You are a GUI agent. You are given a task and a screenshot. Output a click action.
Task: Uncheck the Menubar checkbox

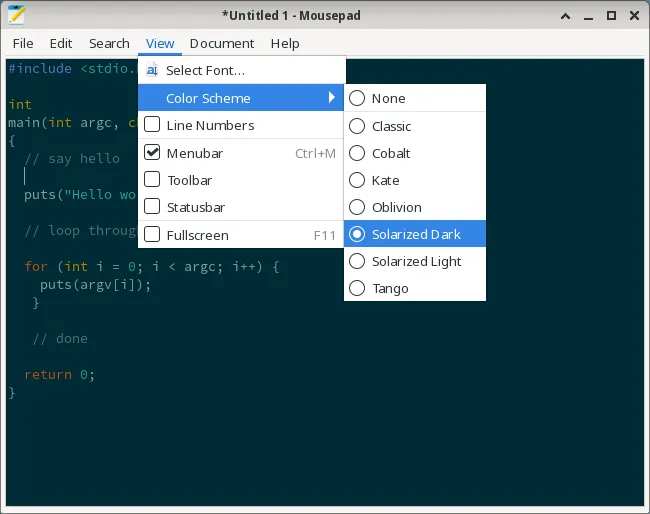[x=152, y=153]
